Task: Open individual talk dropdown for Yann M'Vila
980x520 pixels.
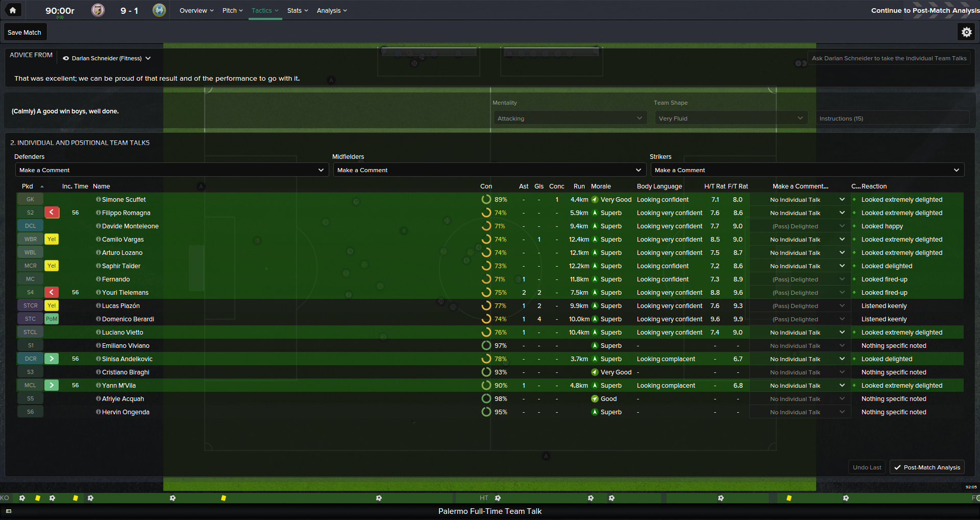Action: [800, 385]
